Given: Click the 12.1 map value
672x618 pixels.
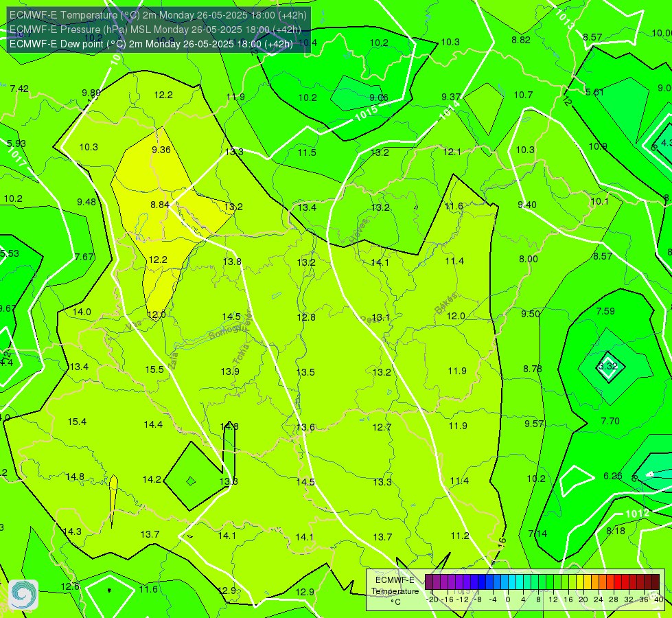Looking at the screenshot, I should 452,152.
